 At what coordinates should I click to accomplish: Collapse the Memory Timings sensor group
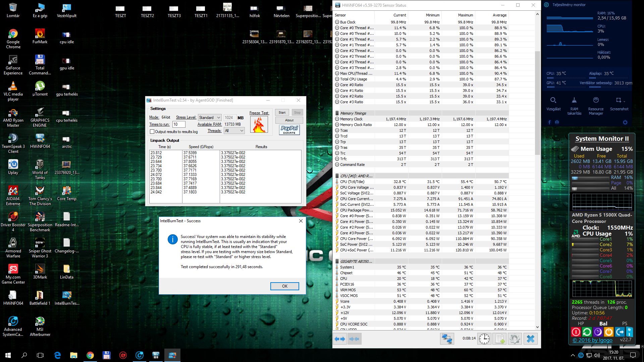[337, 113]
